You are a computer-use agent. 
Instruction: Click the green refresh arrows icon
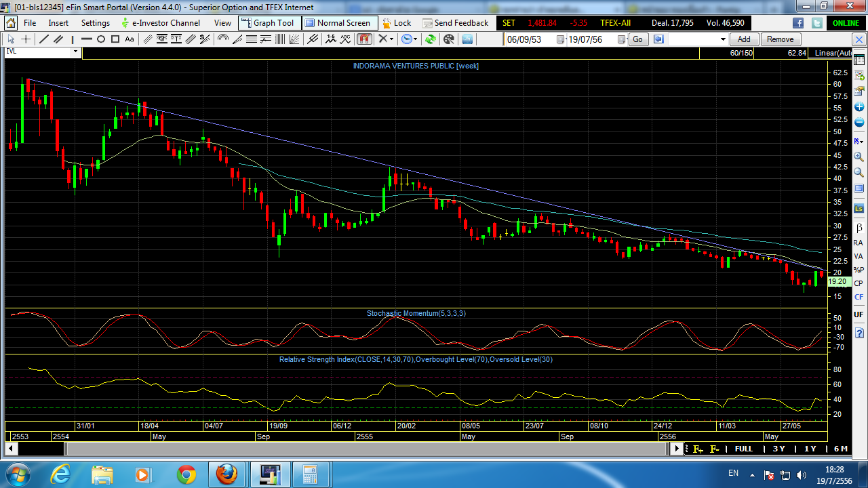pyautogui.click(x=430, y=39)
